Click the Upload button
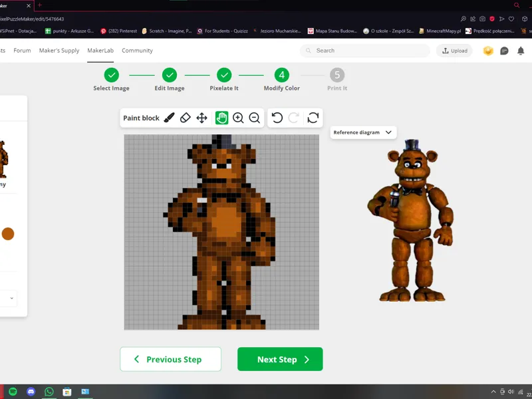 point(454,51)
